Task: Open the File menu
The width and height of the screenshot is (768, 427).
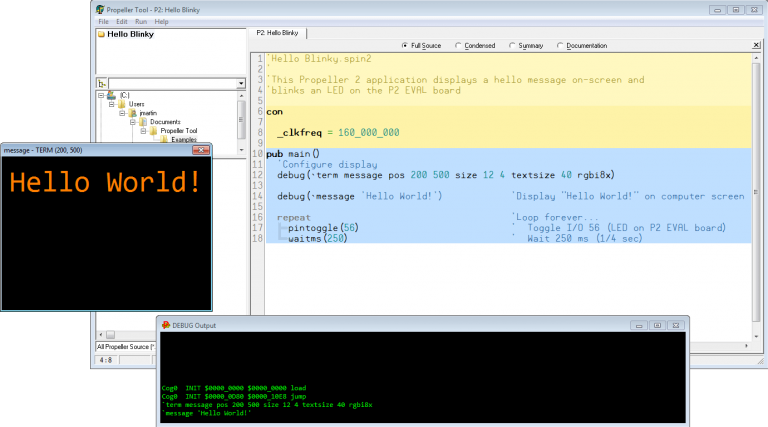Action: point(103,21)
